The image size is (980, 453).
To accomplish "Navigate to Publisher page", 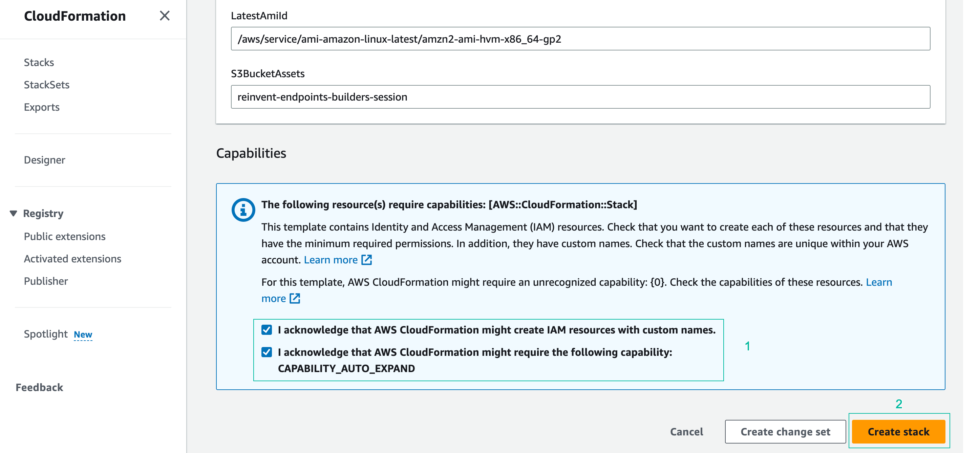I will click(46, 281).
